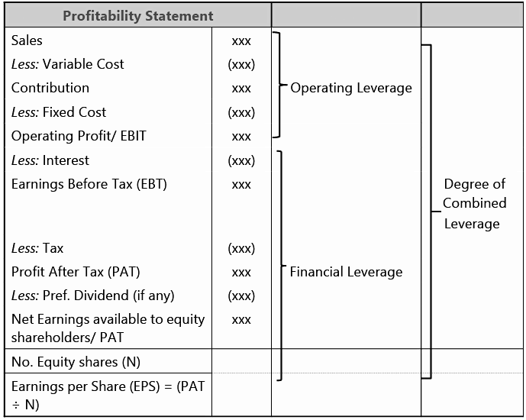The image size is (526, 420).
Task: Click the Less: Fixed Cost label
Action: [x=59, y=112]
